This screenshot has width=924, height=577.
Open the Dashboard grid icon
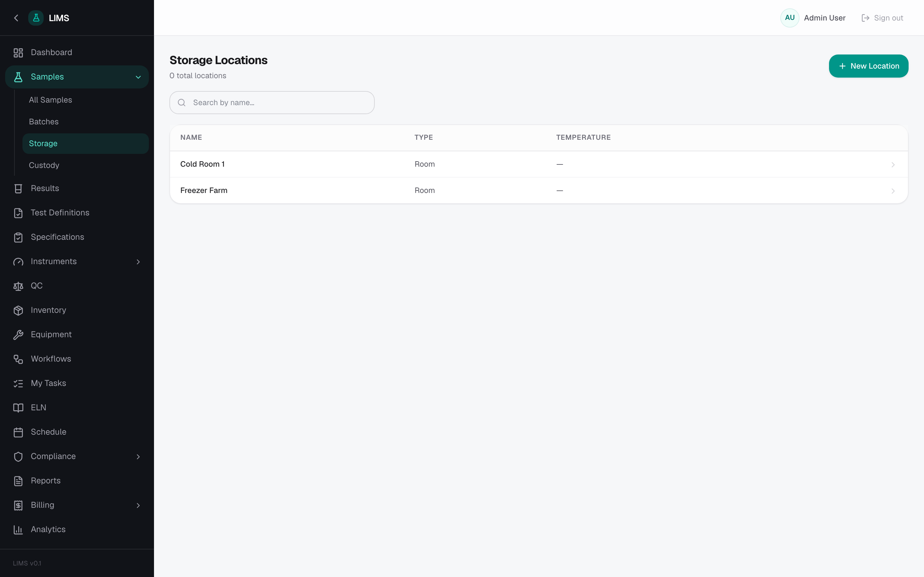18,53
